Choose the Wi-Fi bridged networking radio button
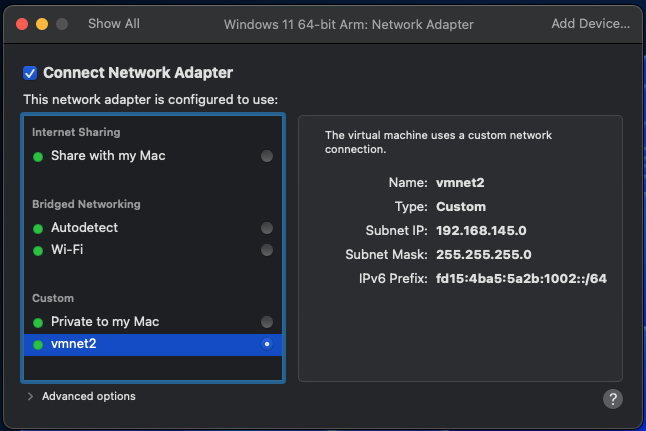Viewport: 646px width, 431px height. 267,250
